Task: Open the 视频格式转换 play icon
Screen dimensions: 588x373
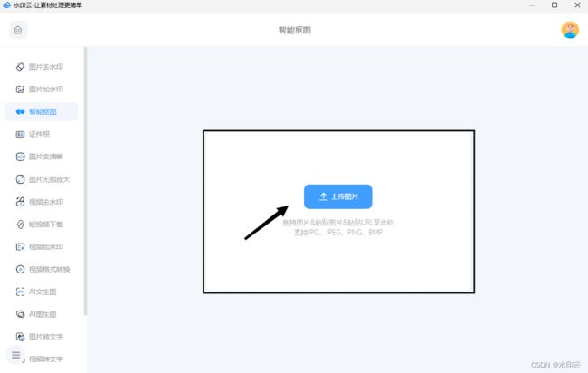Action: coord(20,269)
